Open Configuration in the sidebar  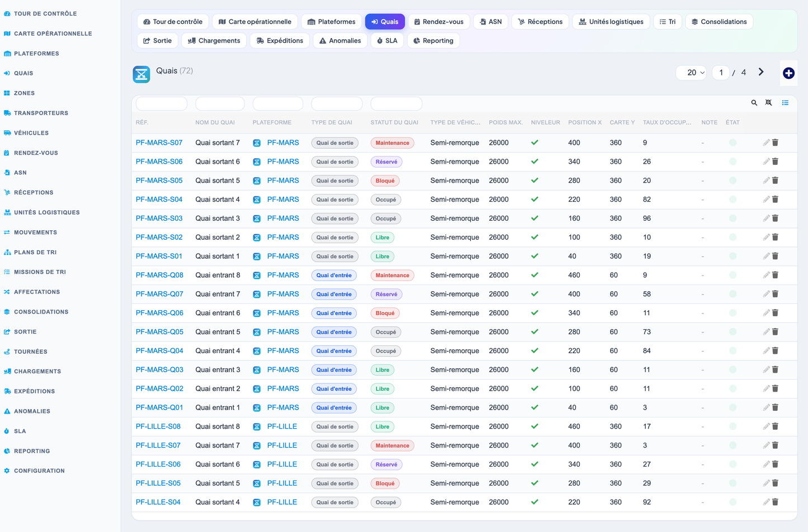[x=39, y=471]
